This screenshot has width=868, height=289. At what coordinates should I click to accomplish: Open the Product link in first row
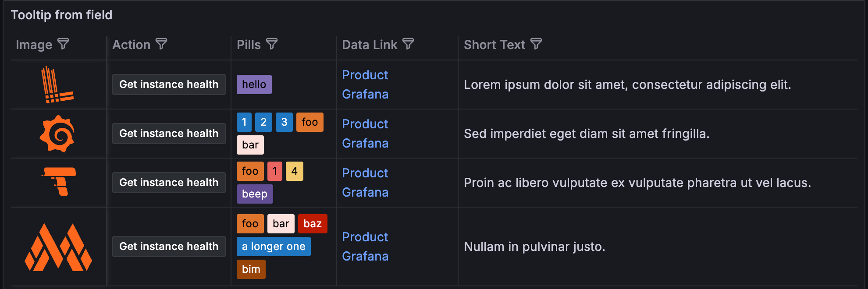(365, 75)
